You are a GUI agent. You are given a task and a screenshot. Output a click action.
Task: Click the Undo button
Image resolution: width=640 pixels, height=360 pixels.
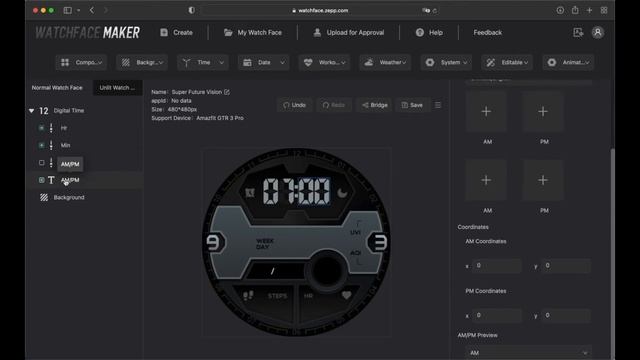coord(294,105)
